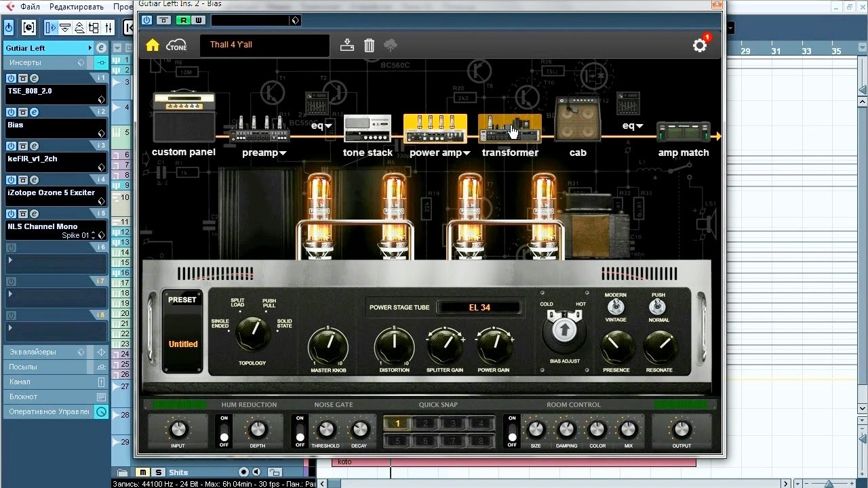Delete preset with trash can icon
The width and height of the screenshot is (868, 488).
pos(369,45)
